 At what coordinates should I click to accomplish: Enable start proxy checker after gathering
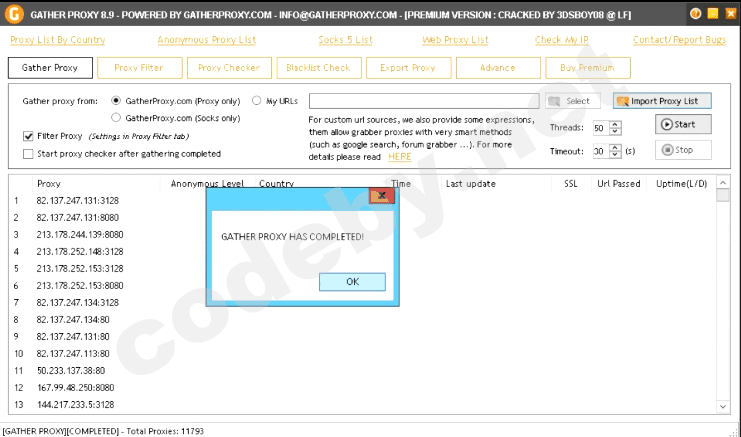28,154
